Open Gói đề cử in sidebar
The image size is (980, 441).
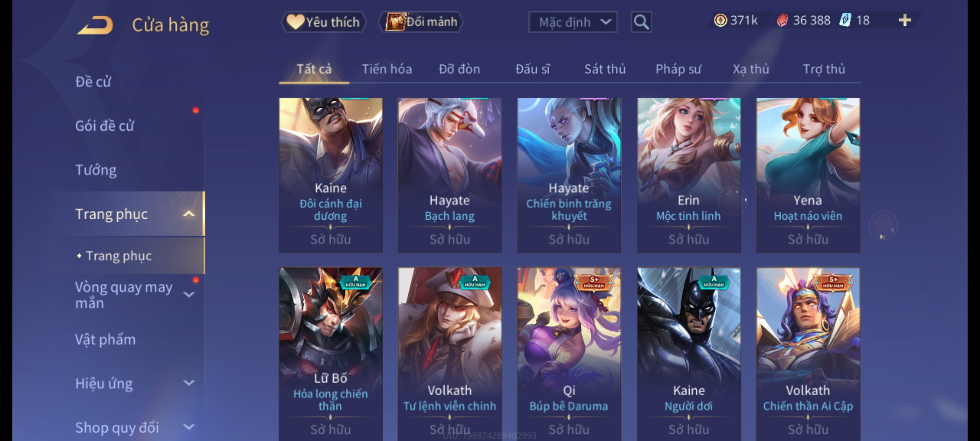[105, 126]
